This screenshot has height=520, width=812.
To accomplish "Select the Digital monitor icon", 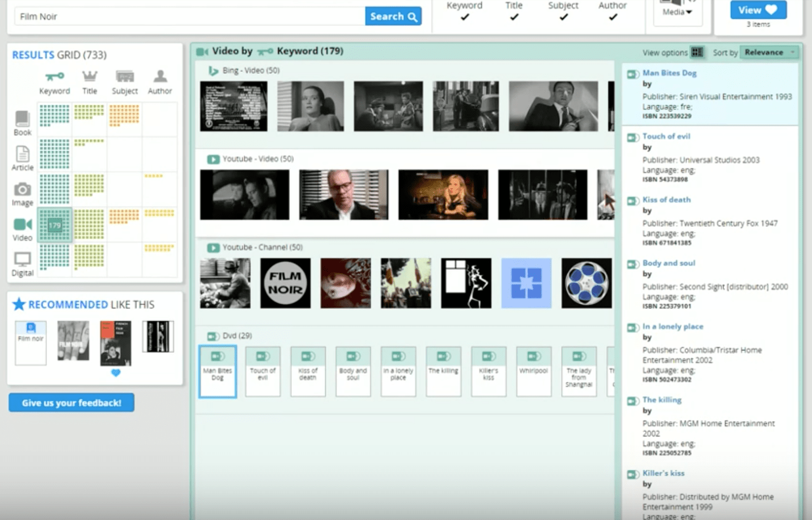I will (22, 259).
